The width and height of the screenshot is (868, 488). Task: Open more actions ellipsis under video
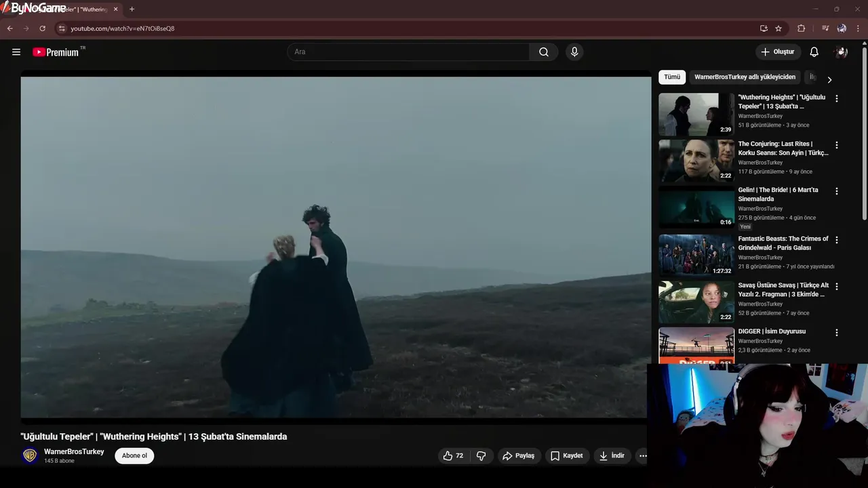coord(642,456)
